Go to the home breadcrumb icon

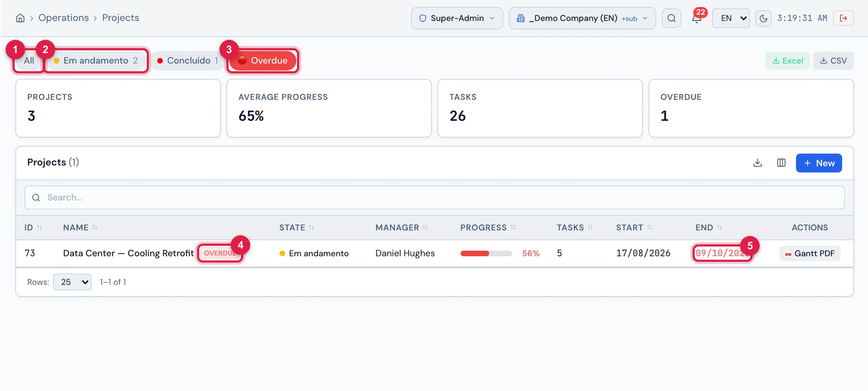(20, 18)
